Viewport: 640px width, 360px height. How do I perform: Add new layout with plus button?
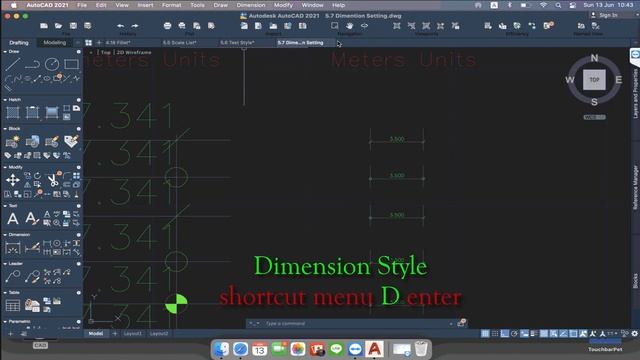(115, 333)
